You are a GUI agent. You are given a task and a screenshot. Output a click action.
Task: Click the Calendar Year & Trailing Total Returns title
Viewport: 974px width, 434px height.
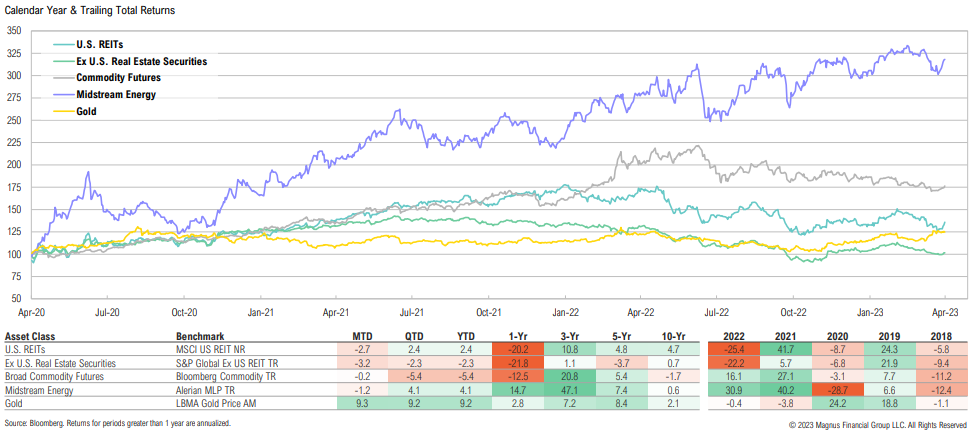pos(88,10)
